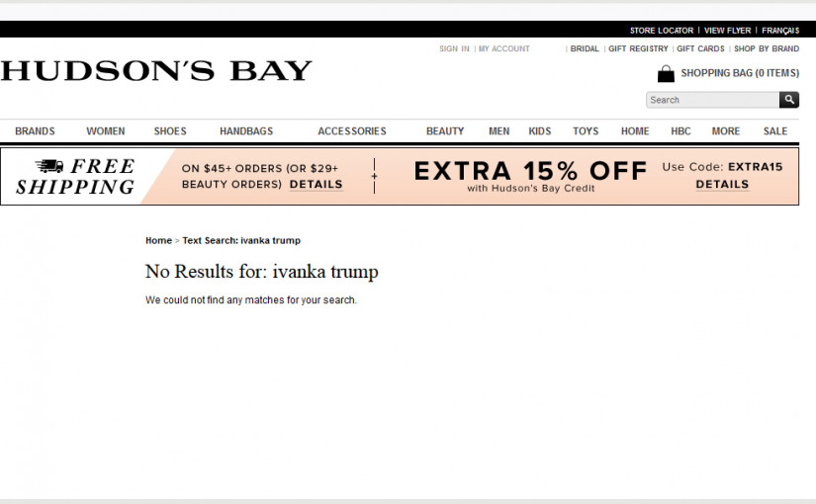This screenshot has height=504, width=816.
Task: Open the Brands menu
Action: (x=35, y=131)
